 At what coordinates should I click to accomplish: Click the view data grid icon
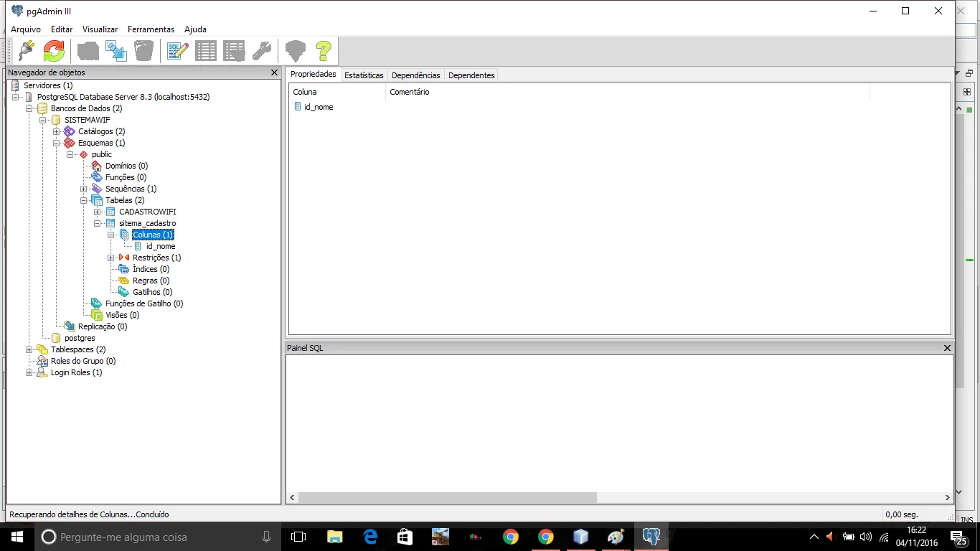206,50
